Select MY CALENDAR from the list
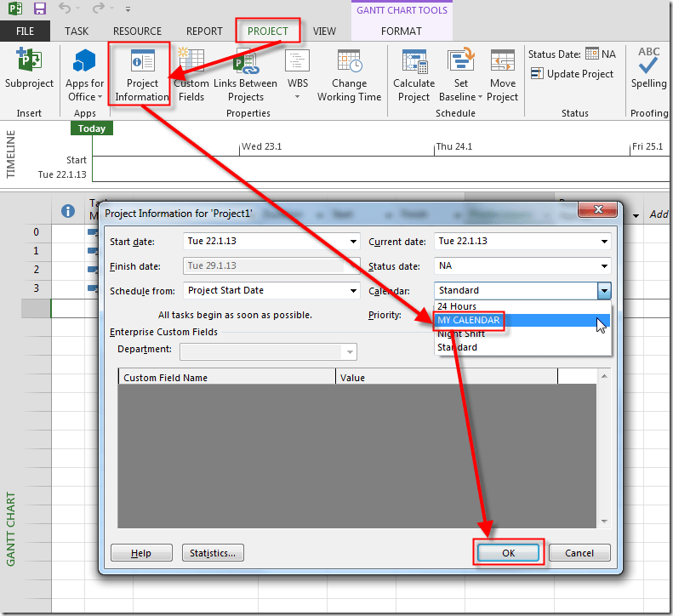This screenshot has height=616, width=673. coord(469,320)
